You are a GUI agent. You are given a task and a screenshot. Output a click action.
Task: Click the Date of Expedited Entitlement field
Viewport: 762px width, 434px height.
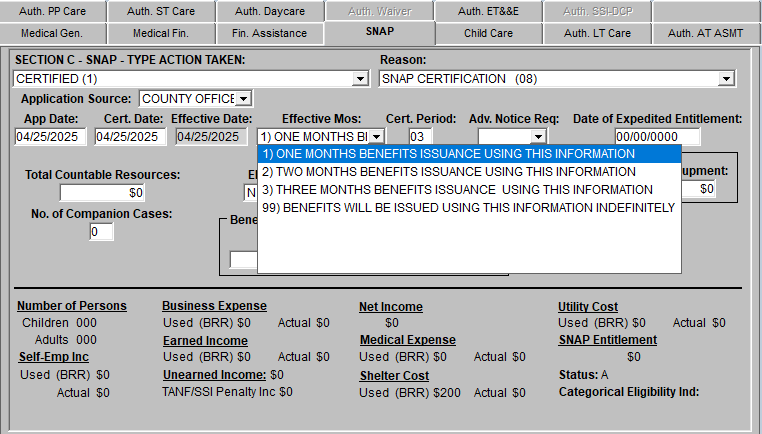tap(657, 137)
